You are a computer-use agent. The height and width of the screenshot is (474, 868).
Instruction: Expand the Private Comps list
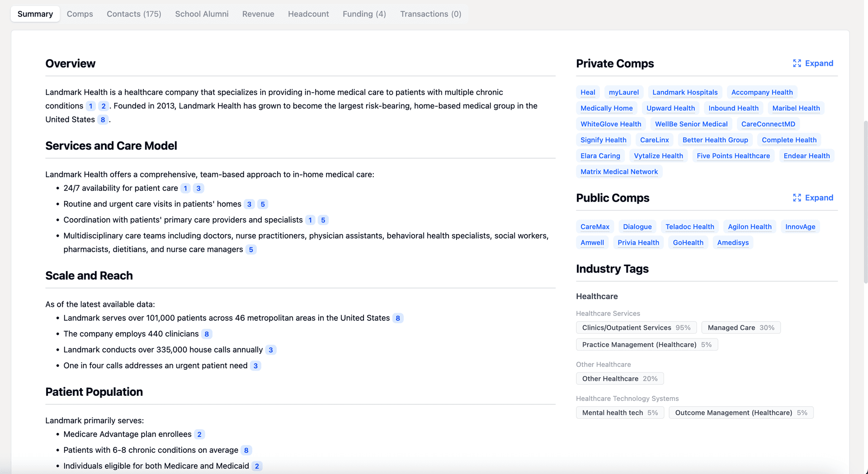tap(818, 63)
